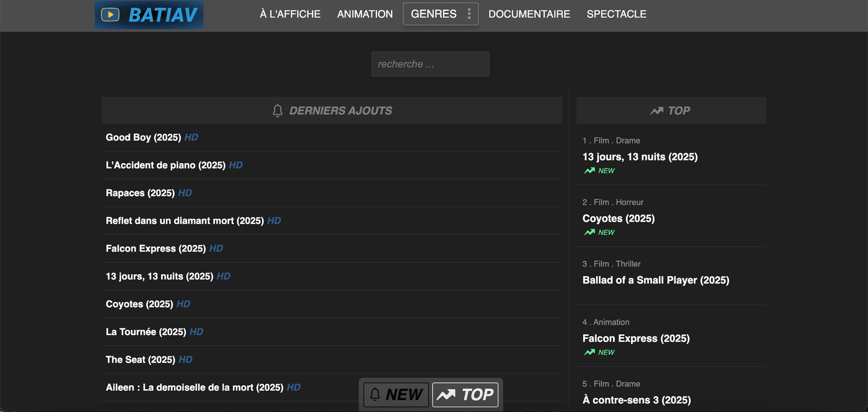Open the À L'AFFICHE menu item
This screenshot has height=412, width=868.
tap(290, 14)
